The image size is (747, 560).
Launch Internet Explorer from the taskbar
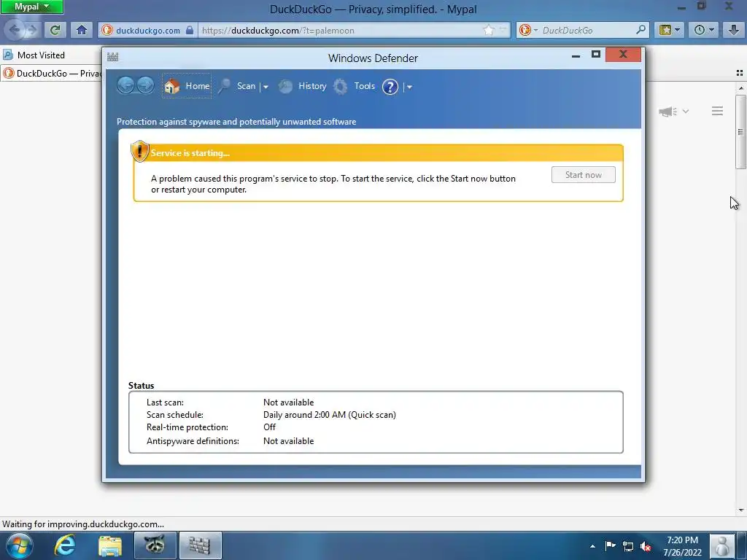(65, 545)
